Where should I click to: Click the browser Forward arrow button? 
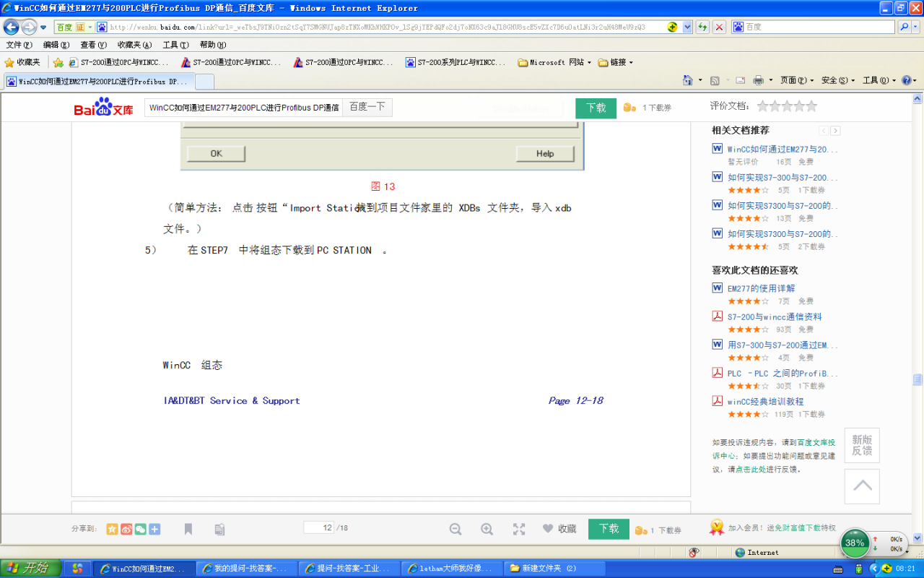(29, 27)
